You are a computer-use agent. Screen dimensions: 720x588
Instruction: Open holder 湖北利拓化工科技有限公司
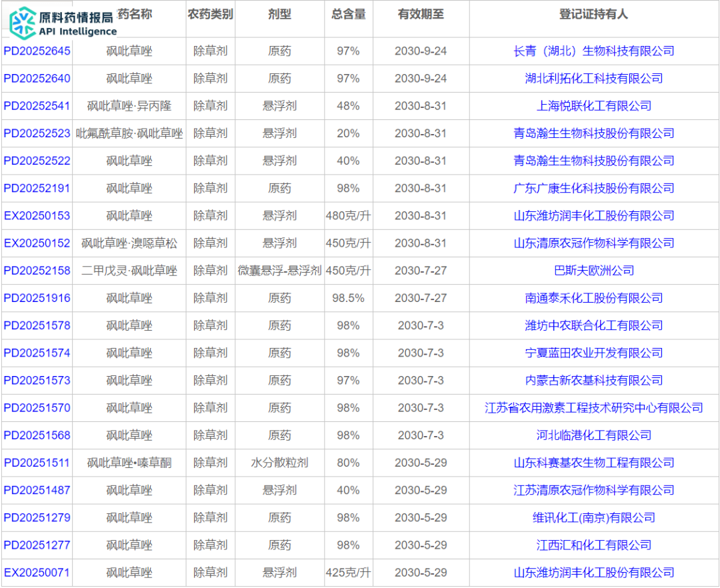594,79
